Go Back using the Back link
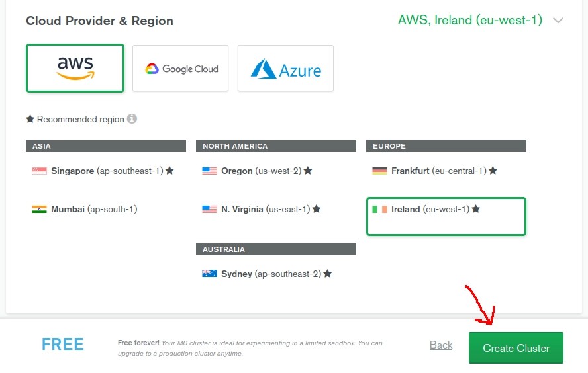The width and height of the screenshot is (588, 373). (x=441, y=345)
